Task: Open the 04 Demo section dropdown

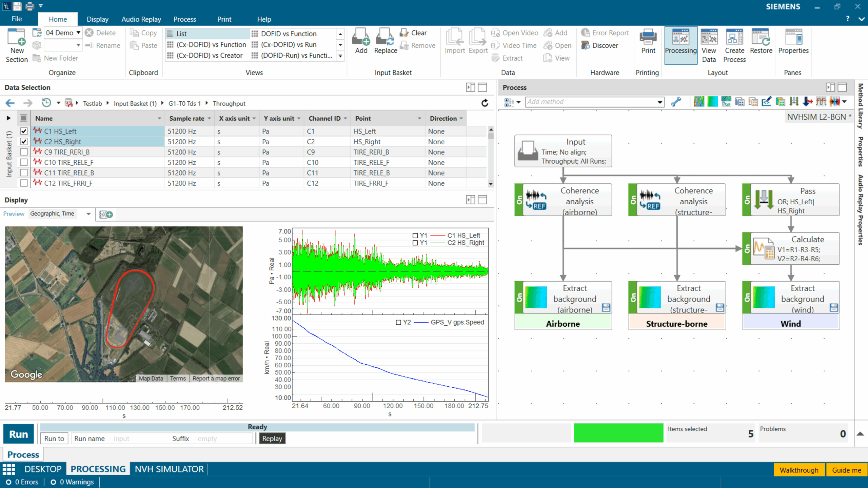Action: (x=78, y=33)
